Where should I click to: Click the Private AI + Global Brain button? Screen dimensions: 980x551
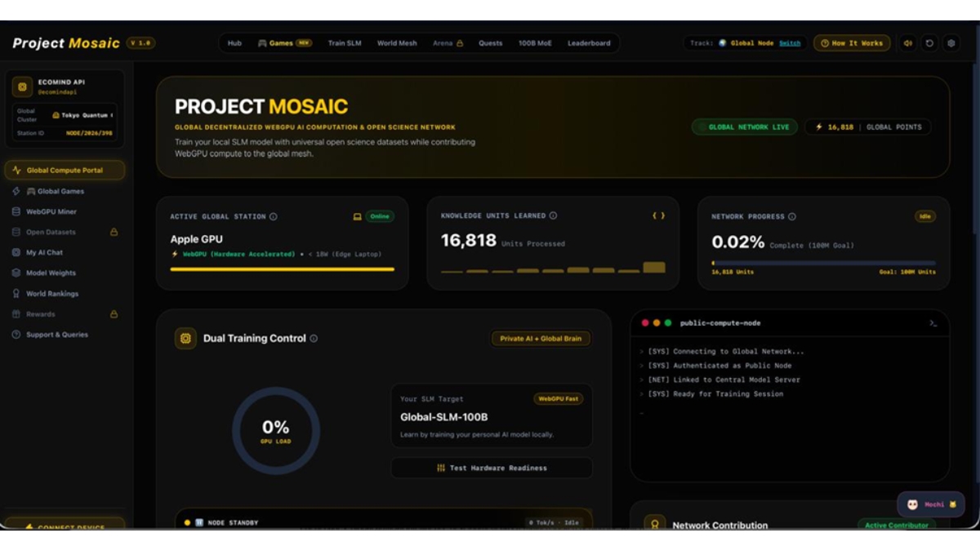(541, 338)
